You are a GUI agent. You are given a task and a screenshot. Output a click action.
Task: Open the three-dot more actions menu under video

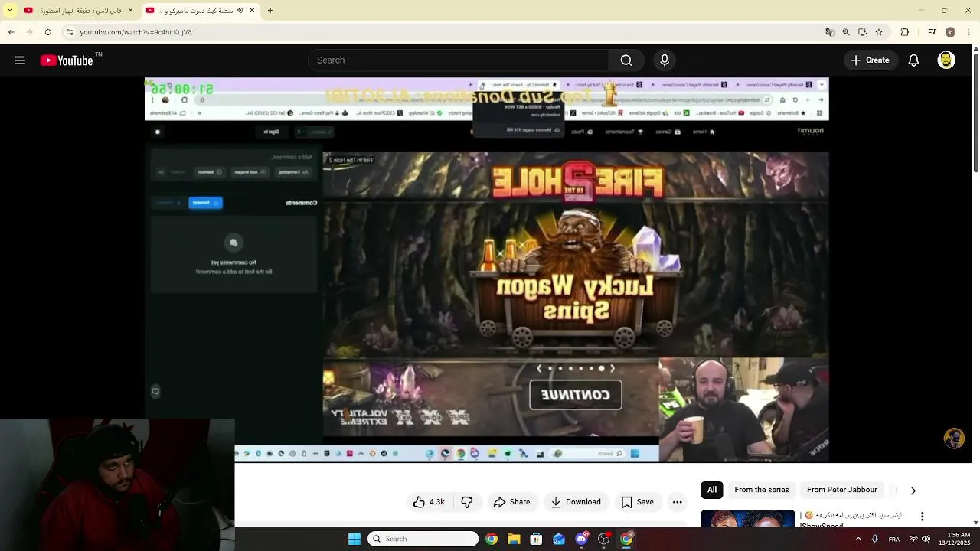pos(677,502)
